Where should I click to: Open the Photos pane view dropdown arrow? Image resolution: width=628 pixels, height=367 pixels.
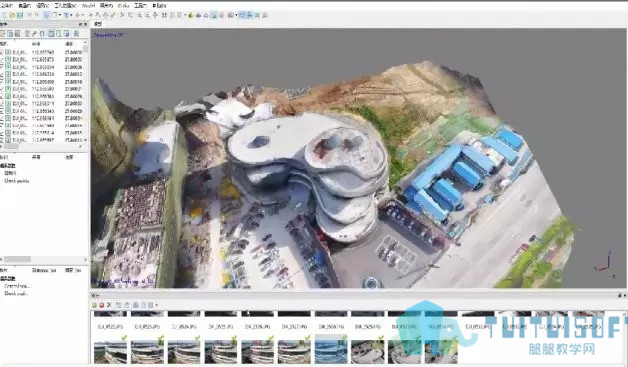(x=157, y=305)
